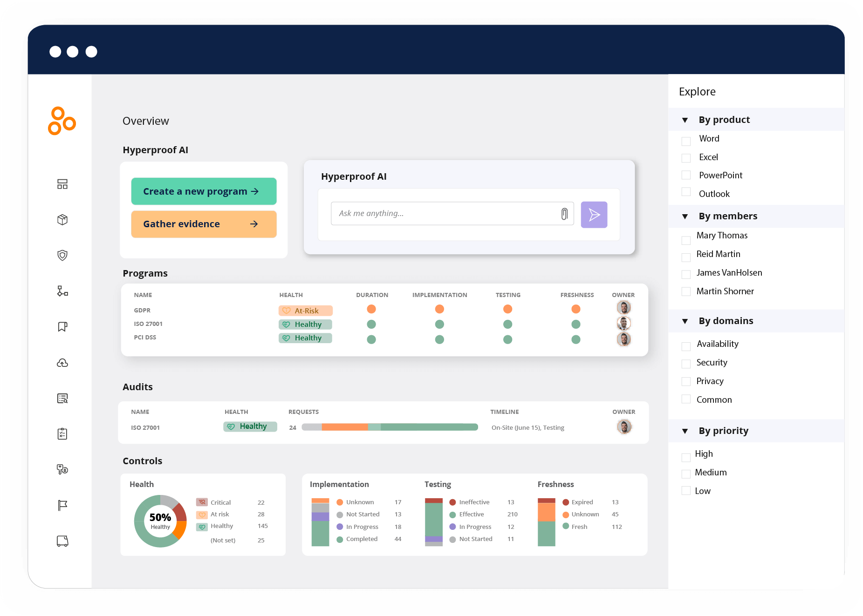This screenshot has height=616, width=863.
Task: Click the Create a new program button
Action: click(x=204, y=191)
